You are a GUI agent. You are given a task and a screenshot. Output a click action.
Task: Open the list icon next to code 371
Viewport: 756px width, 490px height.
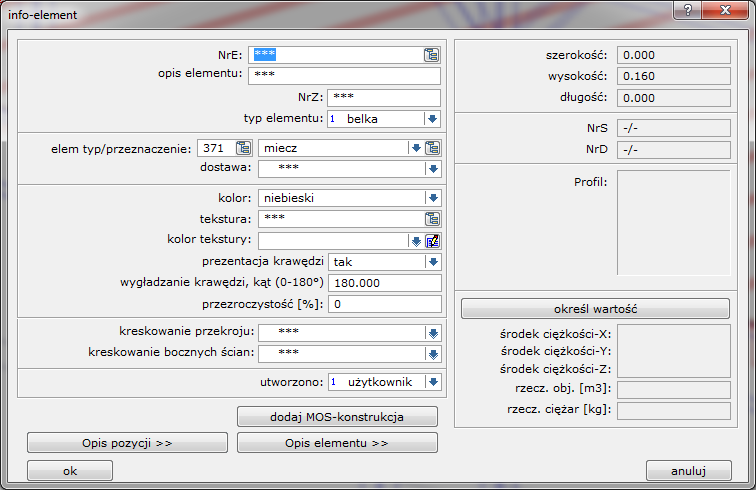coord(243,148)
